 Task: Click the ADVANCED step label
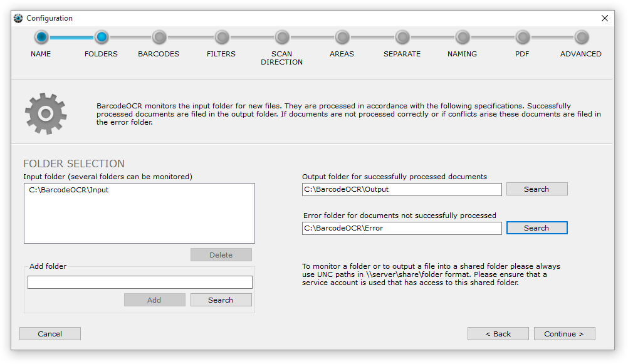[x=581, y=54]
